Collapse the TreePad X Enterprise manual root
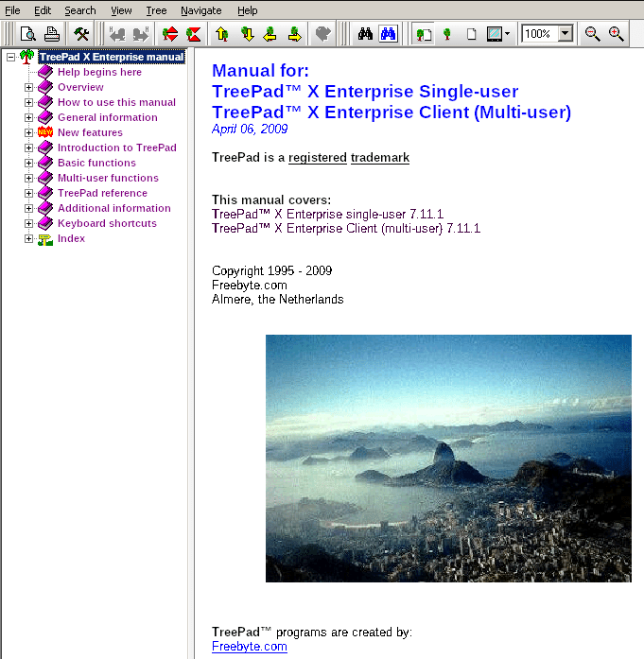Viewport: 644px width, 659px height. (x=11, y=57)
